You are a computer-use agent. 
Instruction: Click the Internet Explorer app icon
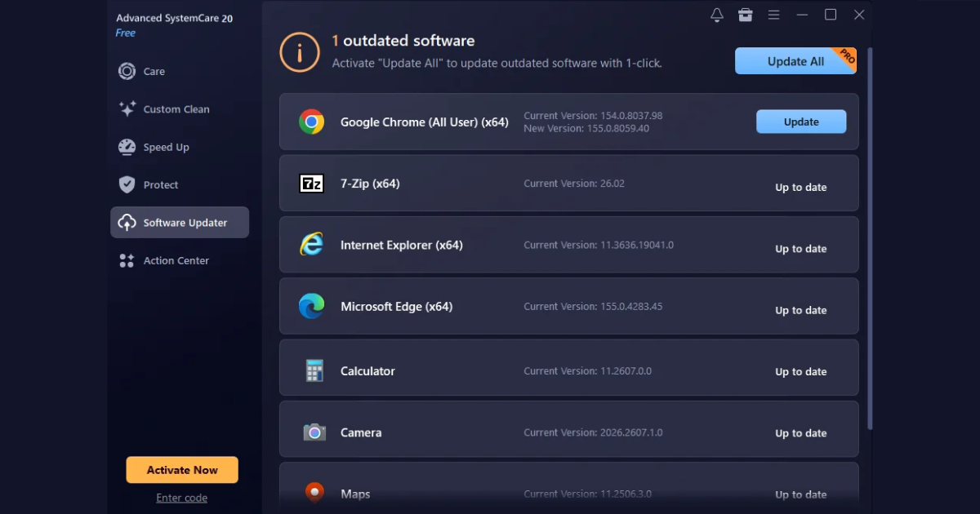point(311,245)
